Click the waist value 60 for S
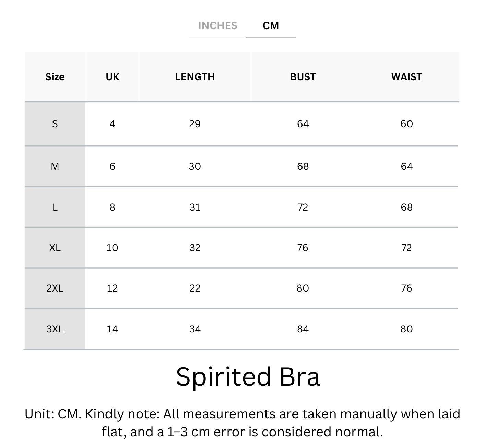 point(406,124)
